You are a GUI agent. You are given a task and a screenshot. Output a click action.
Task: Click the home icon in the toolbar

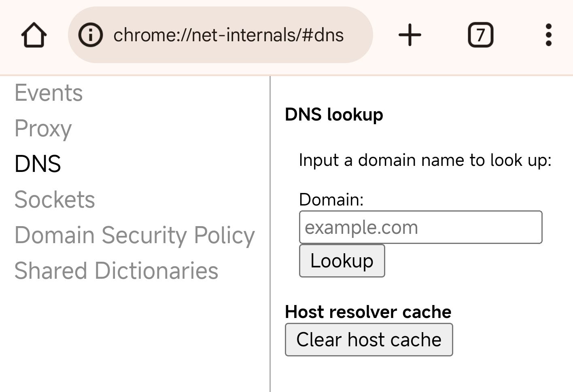tap(34, 35)
